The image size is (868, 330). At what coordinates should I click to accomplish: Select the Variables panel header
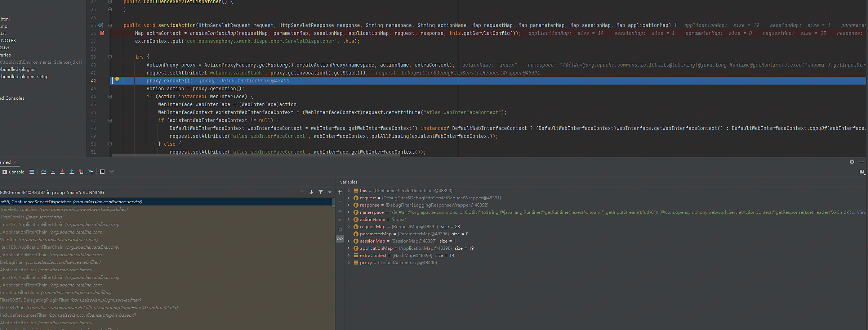point(348,182)
